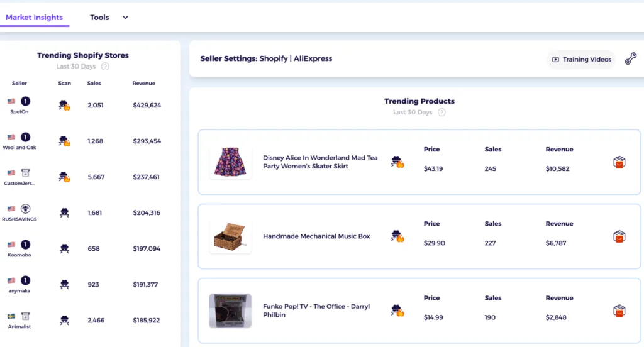Click the Handmade Mechanical Music Box title
Viewport: 644px width, 347px height.
[x=316, y=236]
